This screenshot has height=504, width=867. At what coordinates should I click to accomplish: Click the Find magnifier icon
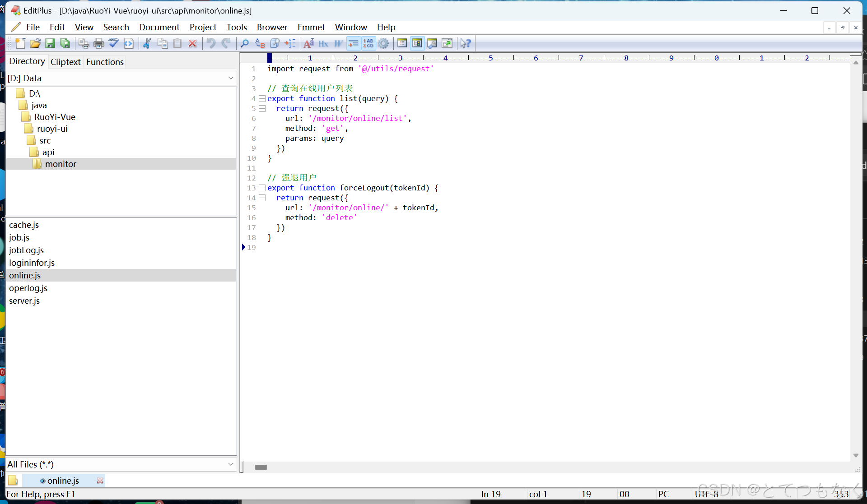[x=245, y=43]
